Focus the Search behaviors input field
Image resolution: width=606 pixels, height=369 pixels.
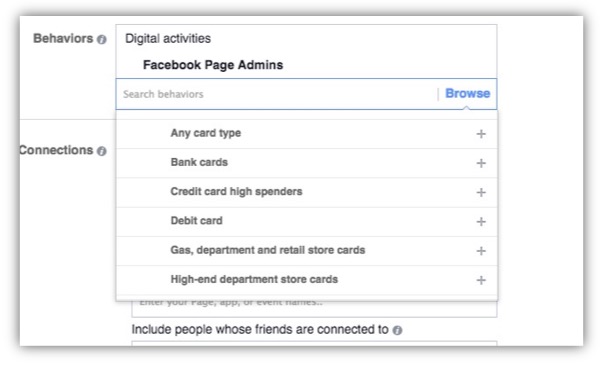[276, 94]
